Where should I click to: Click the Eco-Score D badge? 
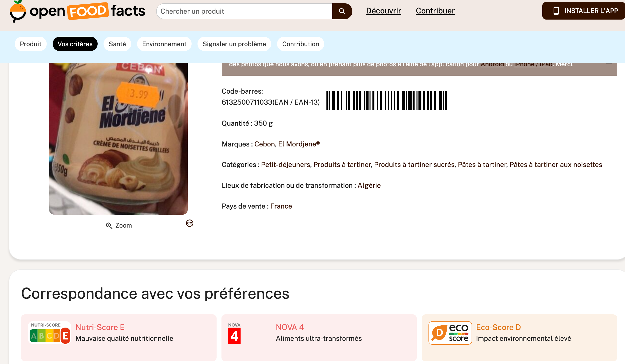450,333
